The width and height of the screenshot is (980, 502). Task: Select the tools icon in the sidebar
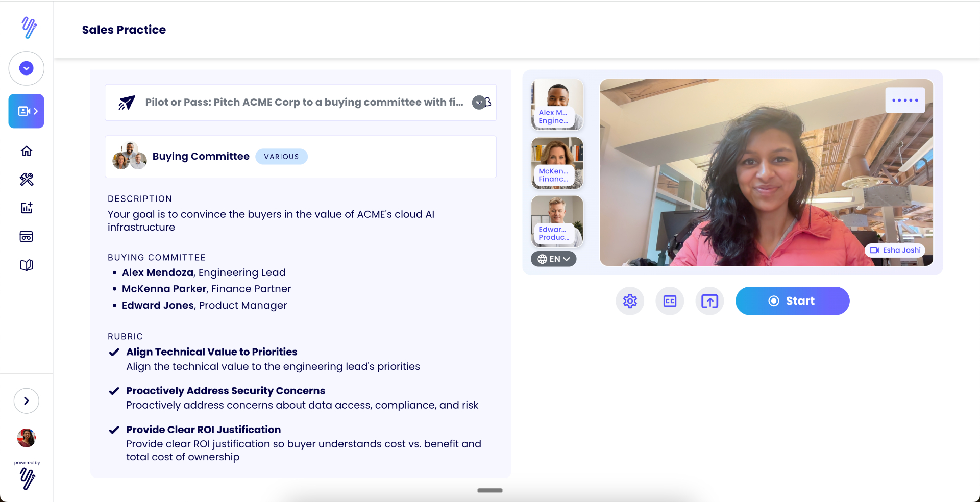point(26,180)
